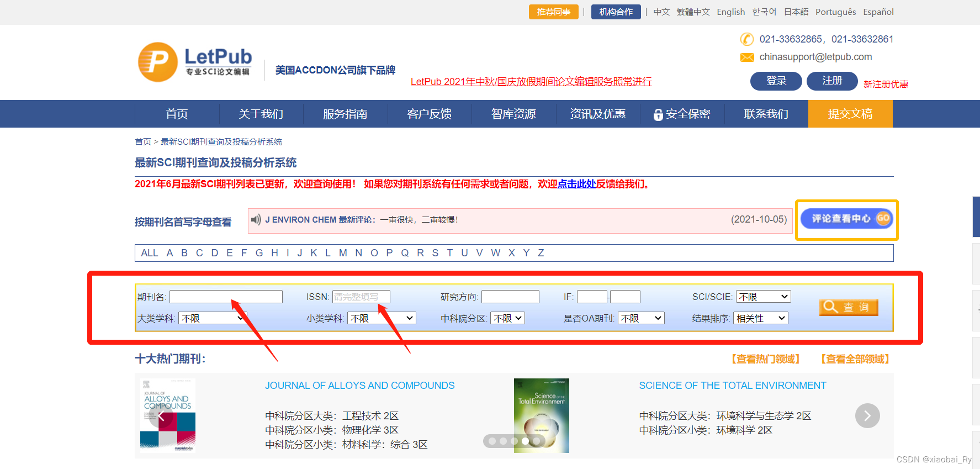Image resolution: width=980 pixels, height=469 pixels.
Task: Open the 服务指南 nav tab
Action: point(345,114)
